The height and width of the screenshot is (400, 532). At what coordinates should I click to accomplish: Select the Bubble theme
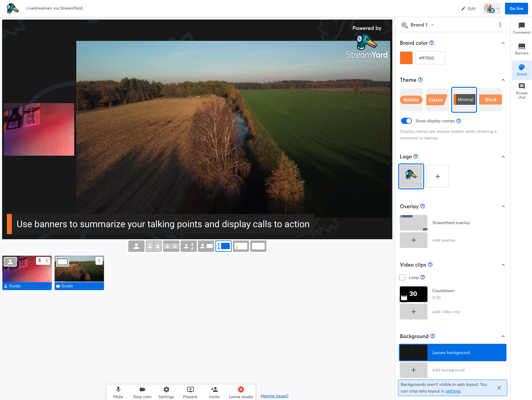point(411,100)
